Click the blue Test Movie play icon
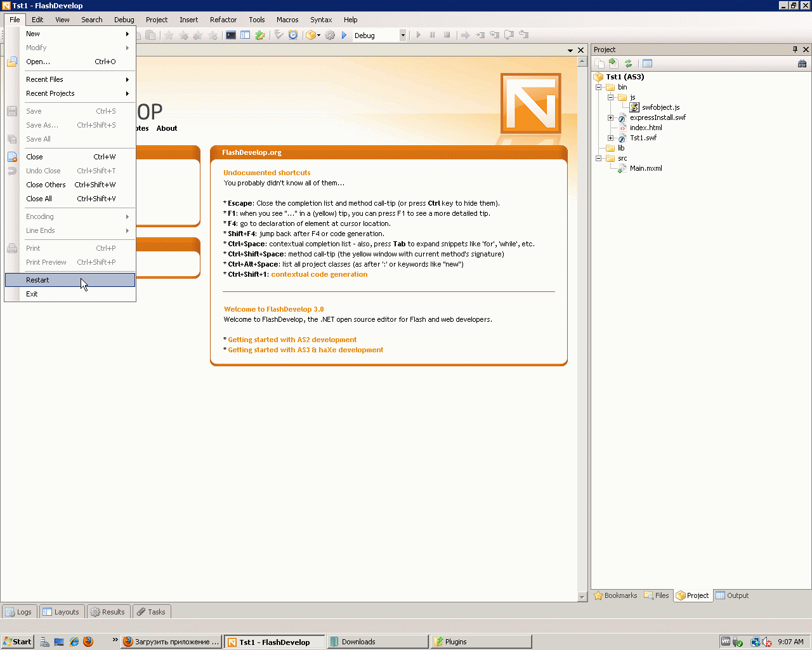812x650 pixels. point(344,36)
